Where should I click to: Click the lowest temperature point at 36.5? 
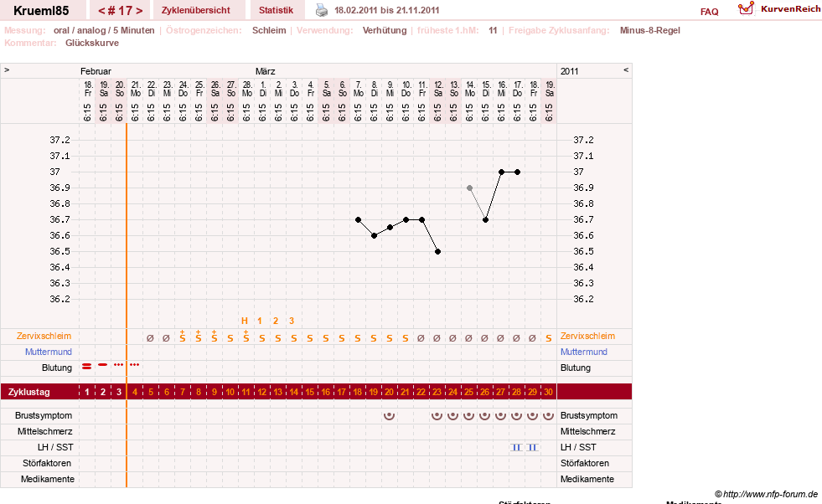[x=437, y=251]
